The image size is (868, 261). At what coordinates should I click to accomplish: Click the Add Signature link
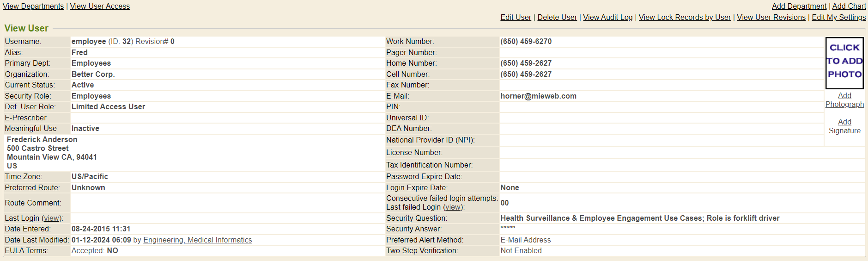pos(844,126)
